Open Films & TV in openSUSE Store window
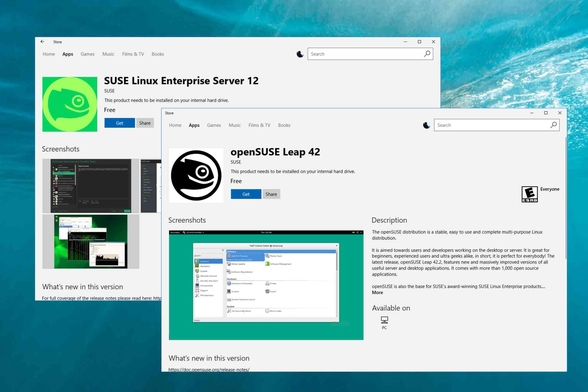The image size is (588, 392). (259, 125)
